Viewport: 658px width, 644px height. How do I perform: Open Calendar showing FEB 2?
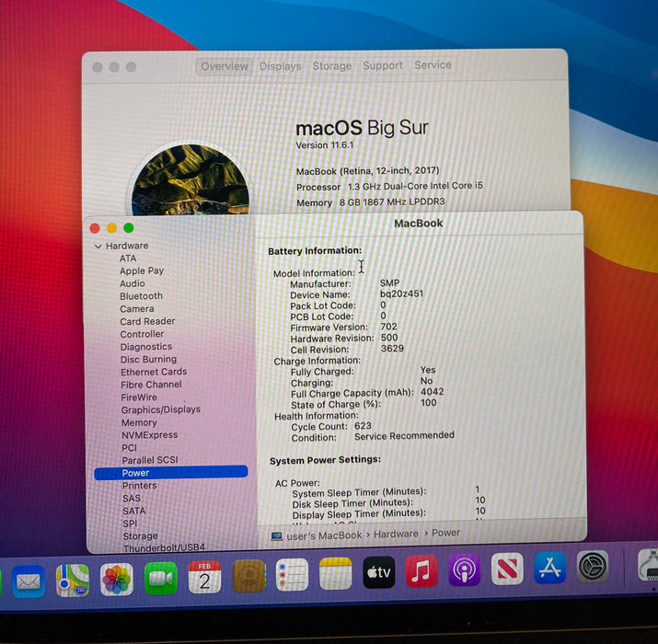coord(204,577)
